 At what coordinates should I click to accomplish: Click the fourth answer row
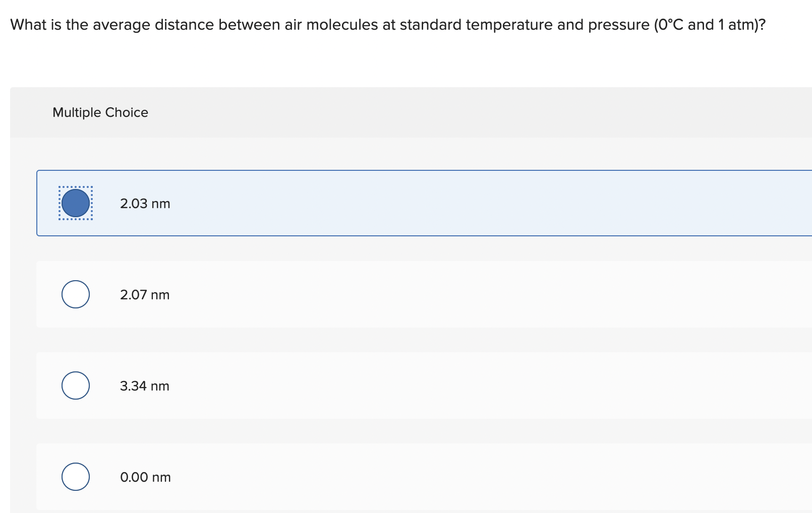point(353,477)
